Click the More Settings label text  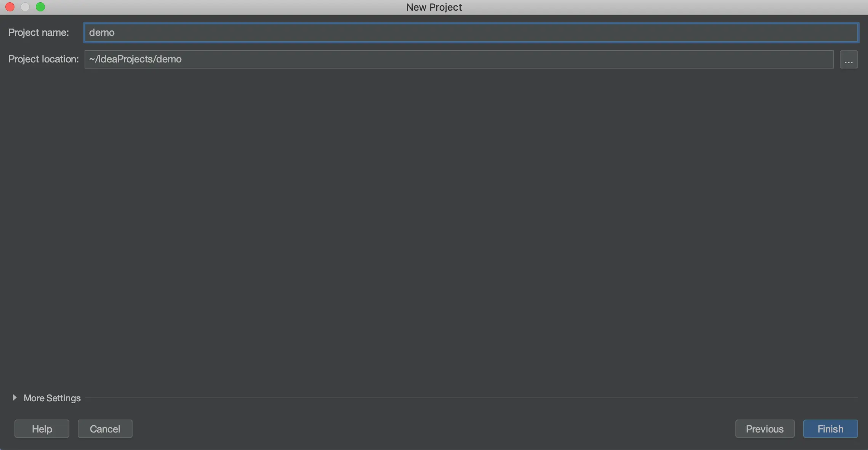[x=52, y=398]
